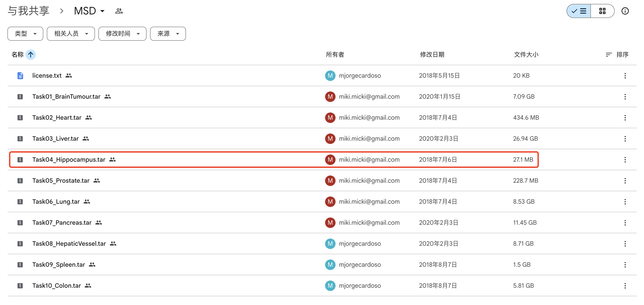Expand the 相关人员 filter dropdown
This screenshot has width=644, height=305.
tap(71, 33)
